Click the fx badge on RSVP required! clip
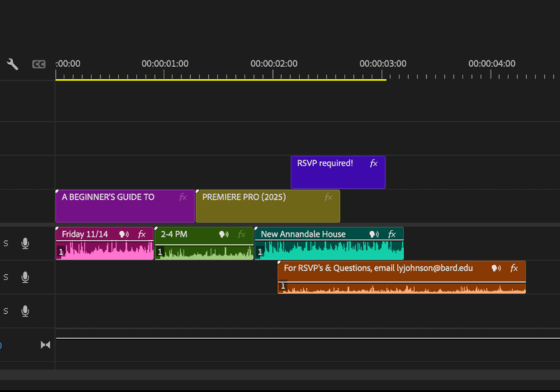 pyautogui.click(x=374, y=164)
